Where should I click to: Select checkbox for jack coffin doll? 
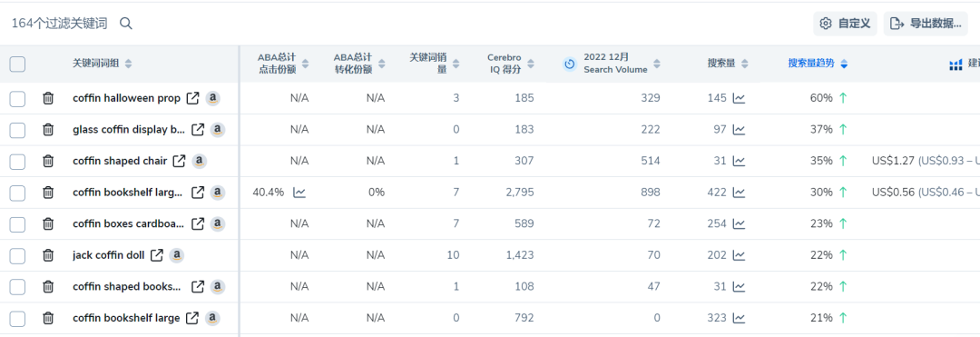click(x=17, y=255)
